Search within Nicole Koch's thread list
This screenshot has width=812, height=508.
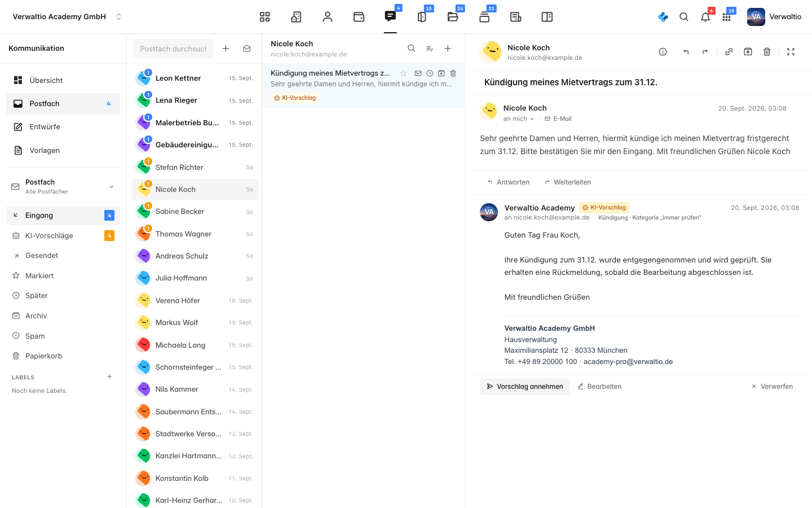[412, 49]
